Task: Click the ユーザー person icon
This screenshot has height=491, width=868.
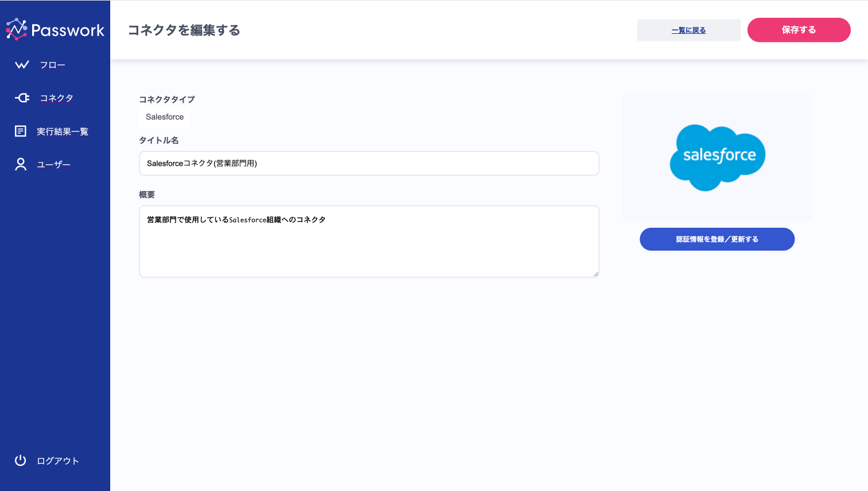Action: (x=21, y=165)
